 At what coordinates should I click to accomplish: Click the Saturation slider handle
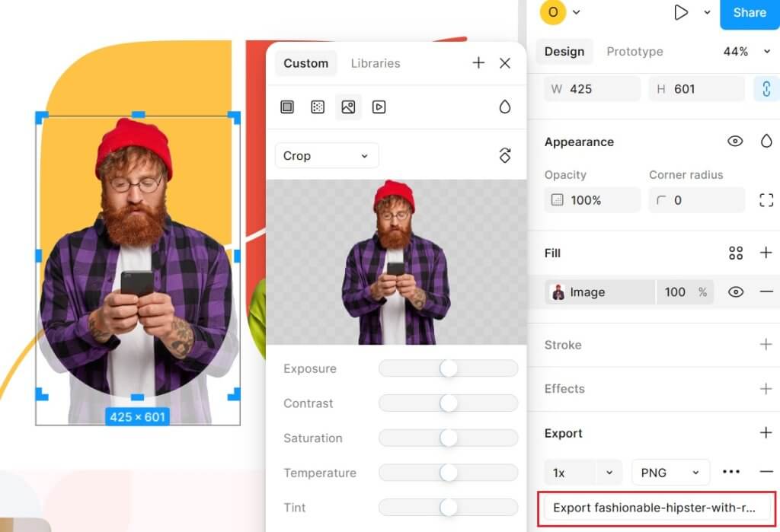(449, 438)
